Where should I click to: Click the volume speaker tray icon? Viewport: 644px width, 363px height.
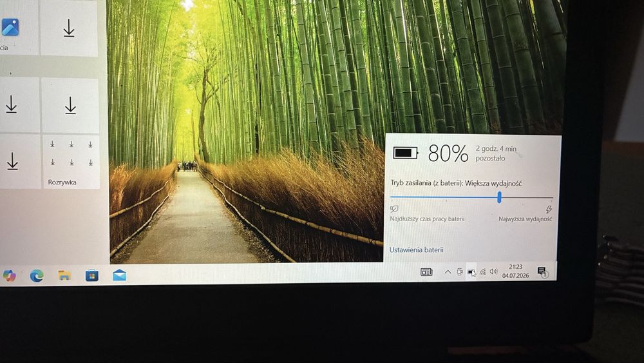[494, 271]
